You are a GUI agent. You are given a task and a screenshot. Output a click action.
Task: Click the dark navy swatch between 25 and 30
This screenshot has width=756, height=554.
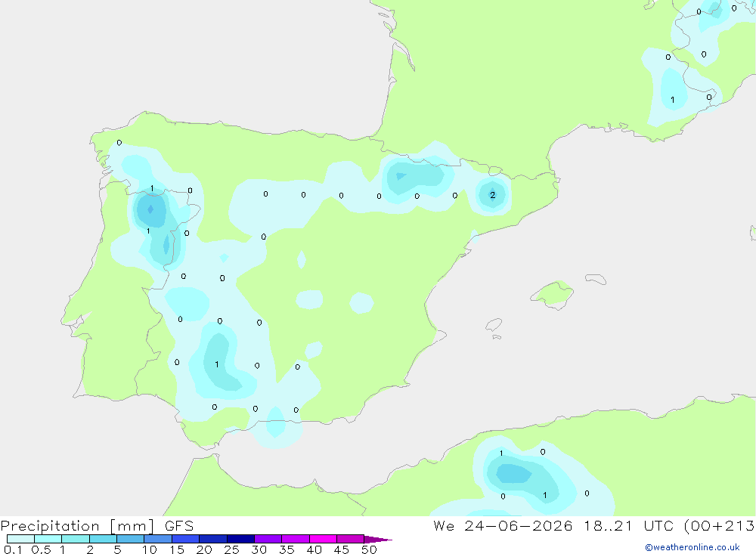point(240,539)
